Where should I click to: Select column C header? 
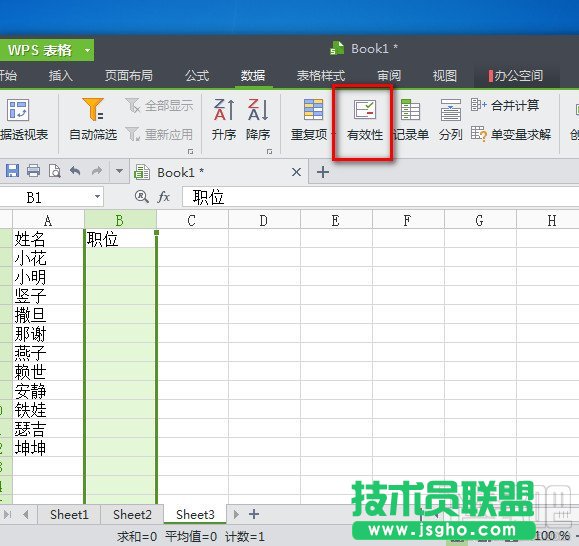[x=192, y=220]
